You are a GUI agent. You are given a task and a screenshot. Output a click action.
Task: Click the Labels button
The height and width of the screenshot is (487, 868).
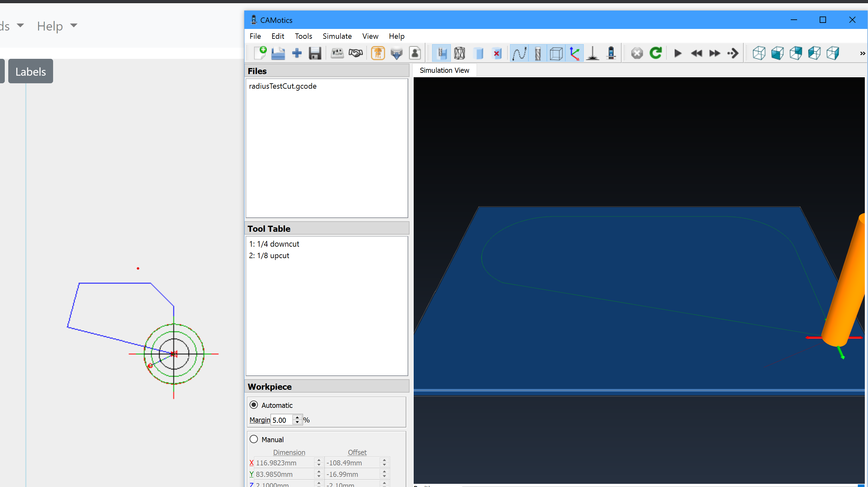[x=31, y=72]
